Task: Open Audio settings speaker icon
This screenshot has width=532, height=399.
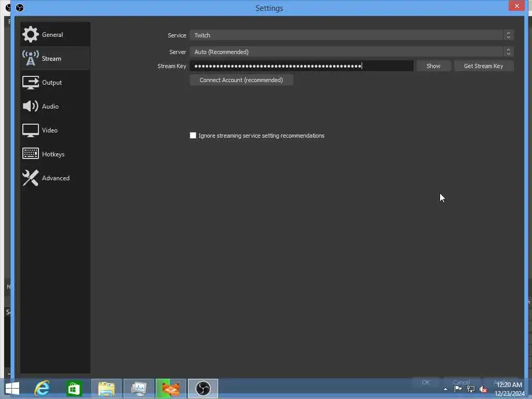Action: tap(31, 106)
